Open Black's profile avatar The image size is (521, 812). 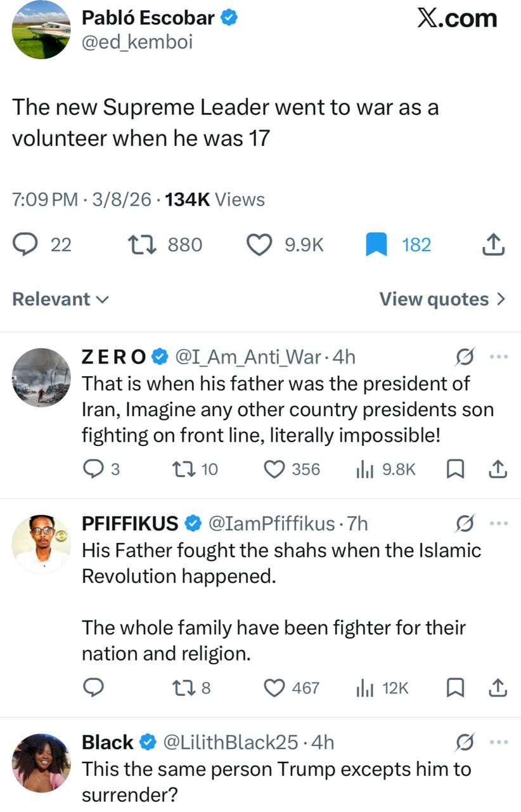point(41,763)
